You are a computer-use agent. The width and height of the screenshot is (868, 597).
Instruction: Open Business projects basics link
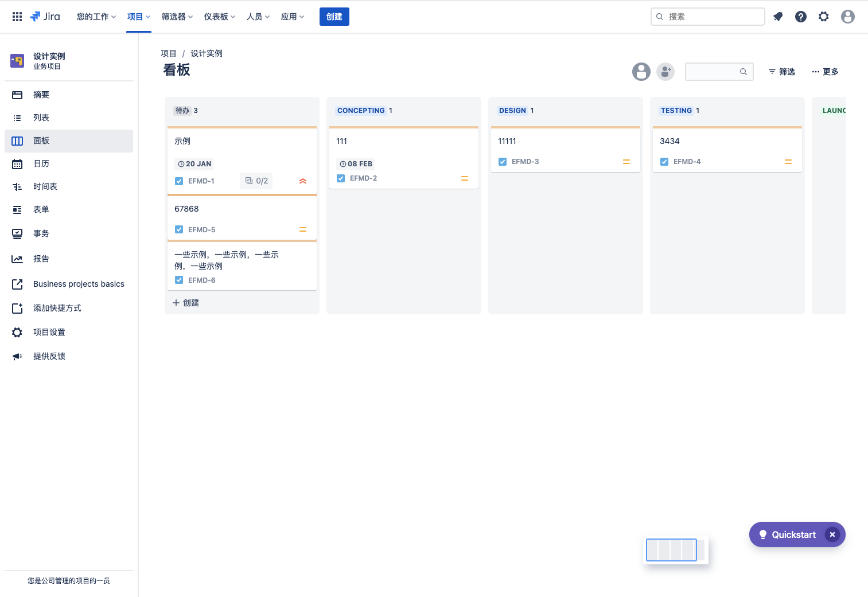[x=69, y=284]
